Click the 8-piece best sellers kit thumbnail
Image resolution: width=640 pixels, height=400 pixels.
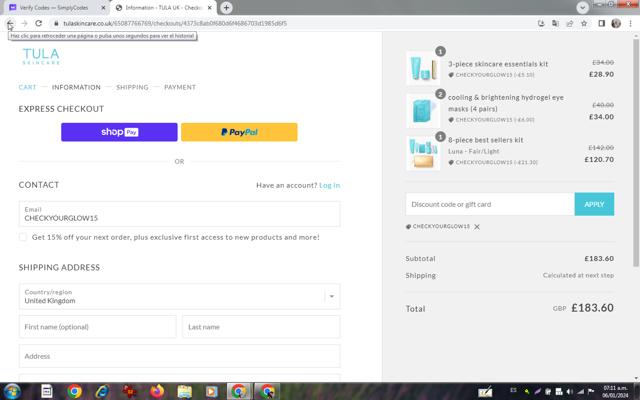tap(423, 153)
